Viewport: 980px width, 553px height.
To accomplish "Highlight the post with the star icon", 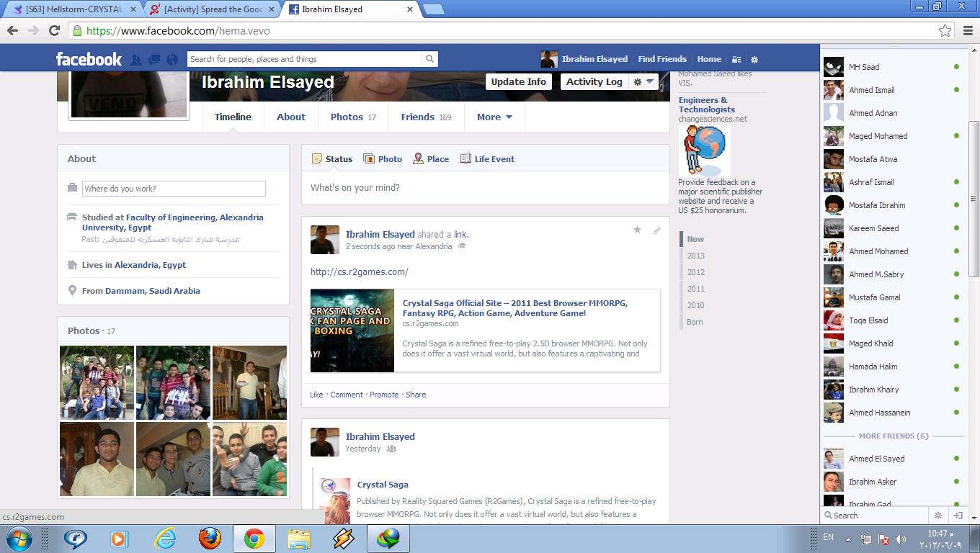I will pos(637,230).
